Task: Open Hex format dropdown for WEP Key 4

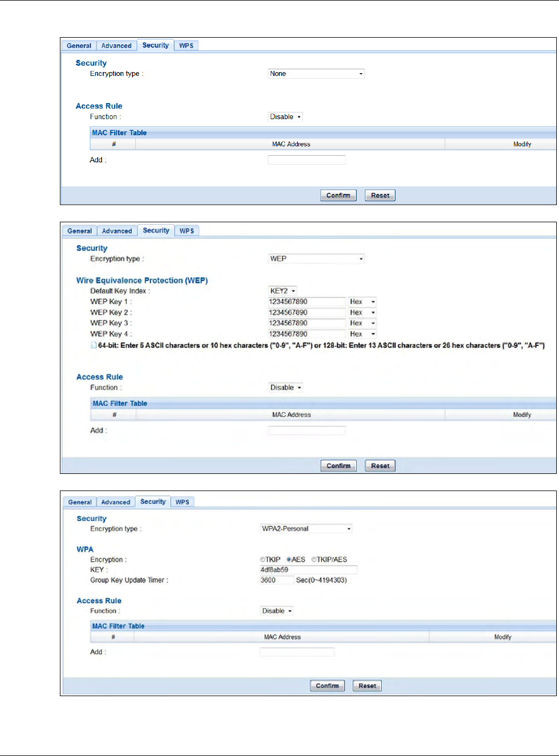Action: click(363, 334)
